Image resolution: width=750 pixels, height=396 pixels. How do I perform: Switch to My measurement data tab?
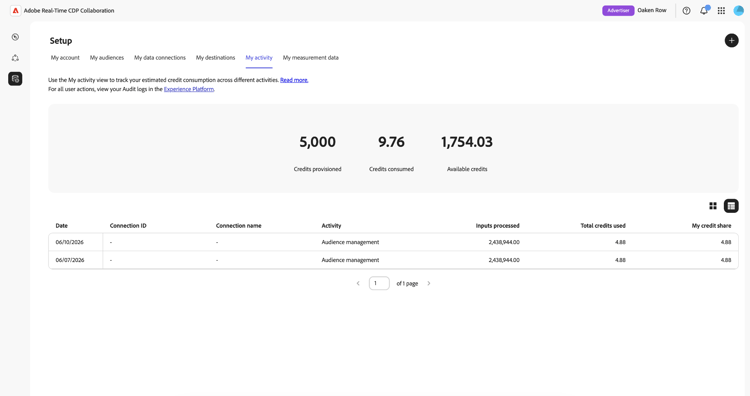(310, 57)
